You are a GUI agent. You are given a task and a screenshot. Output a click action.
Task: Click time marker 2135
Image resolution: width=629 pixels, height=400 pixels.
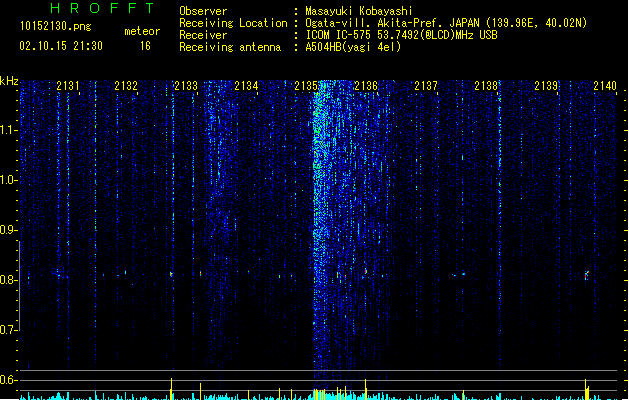(306, 86)
